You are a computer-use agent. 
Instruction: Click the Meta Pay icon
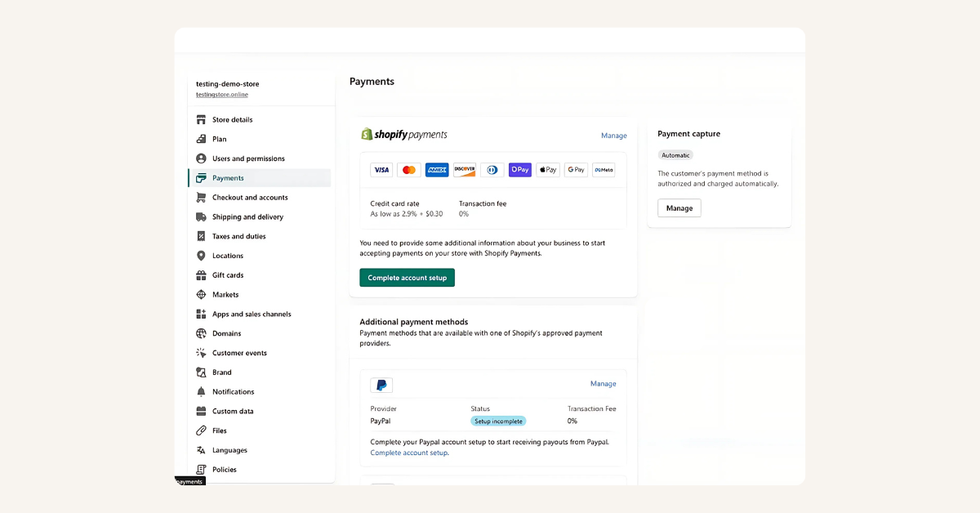tap(603, 169)
